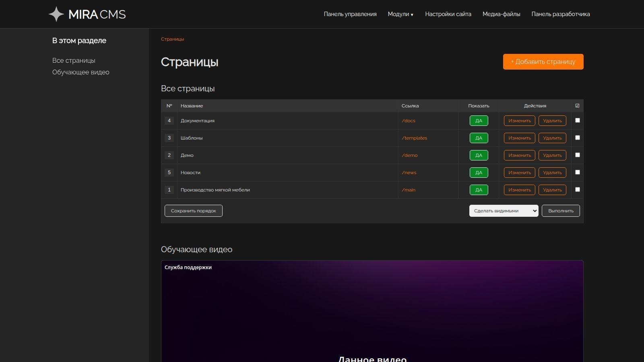Click Удалить for the Новости page

pos(552,173)
